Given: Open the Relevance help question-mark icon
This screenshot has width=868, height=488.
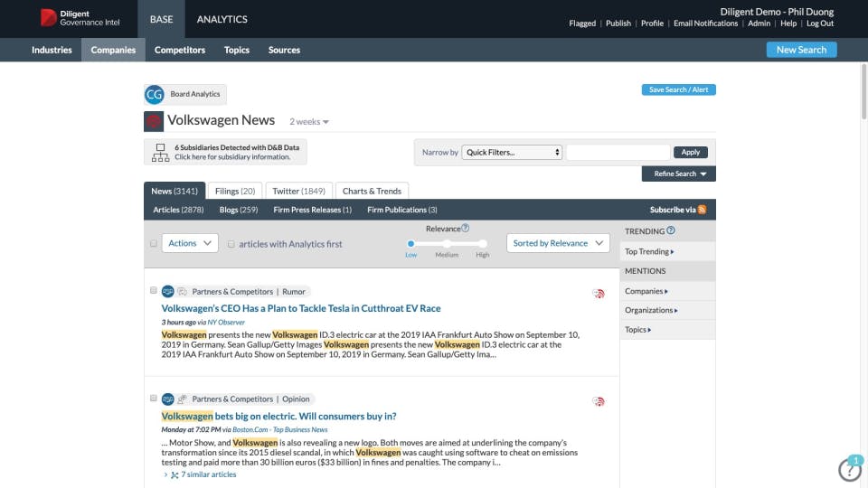Looking at the screenshot, I should (465, 228).
